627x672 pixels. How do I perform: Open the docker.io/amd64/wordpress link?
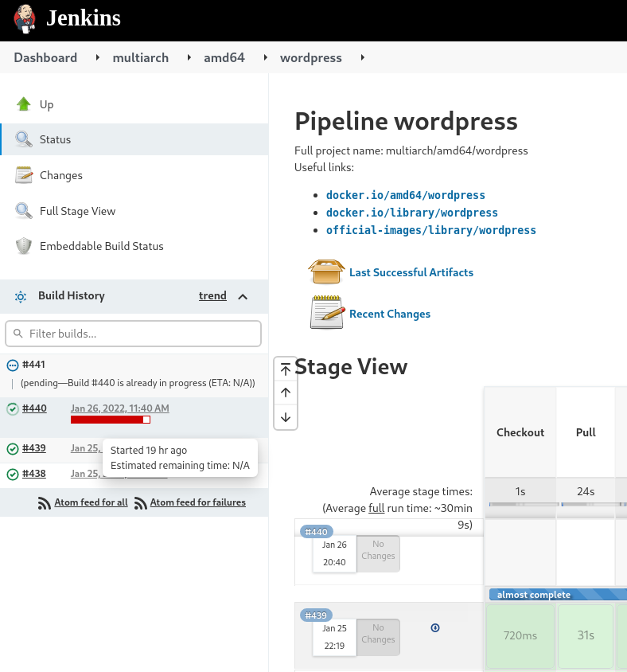pyautogui.click(x=405, y=195)
